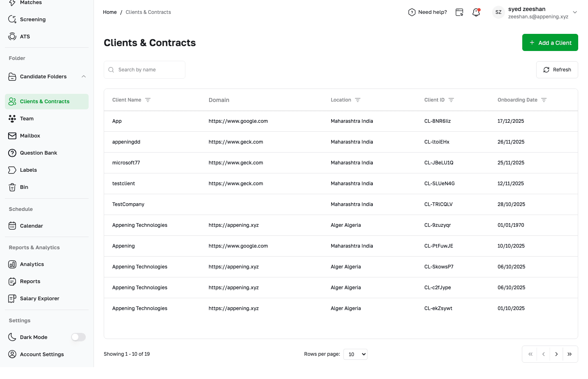The width and height of the screenshot is (588, 379).
Task: Click the Search by name field
Action: 145,70
